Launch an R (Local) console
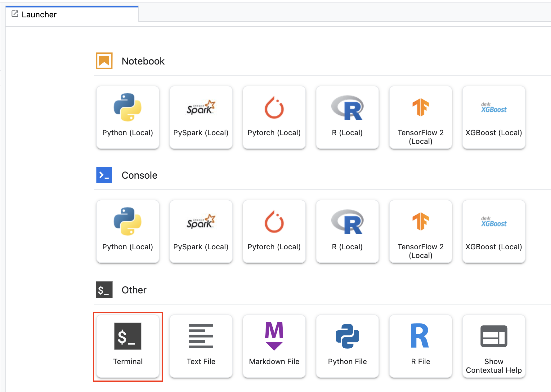 pos(347,231)
